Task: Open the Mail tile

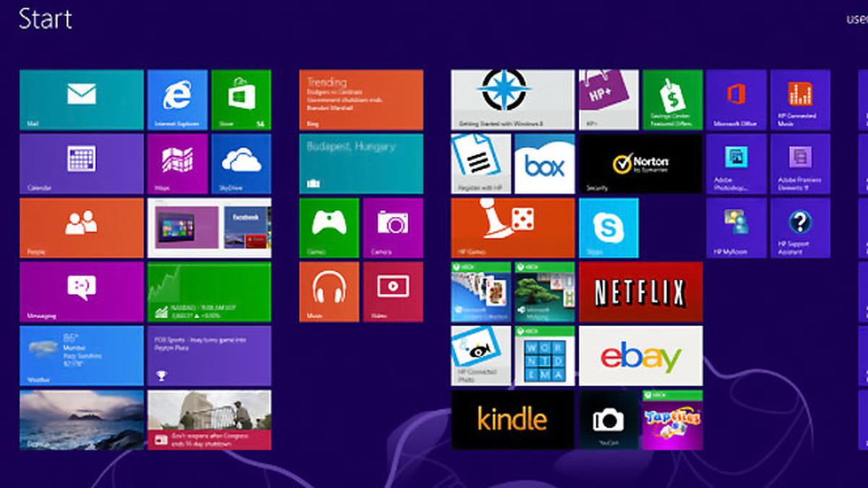Action: 82,100
